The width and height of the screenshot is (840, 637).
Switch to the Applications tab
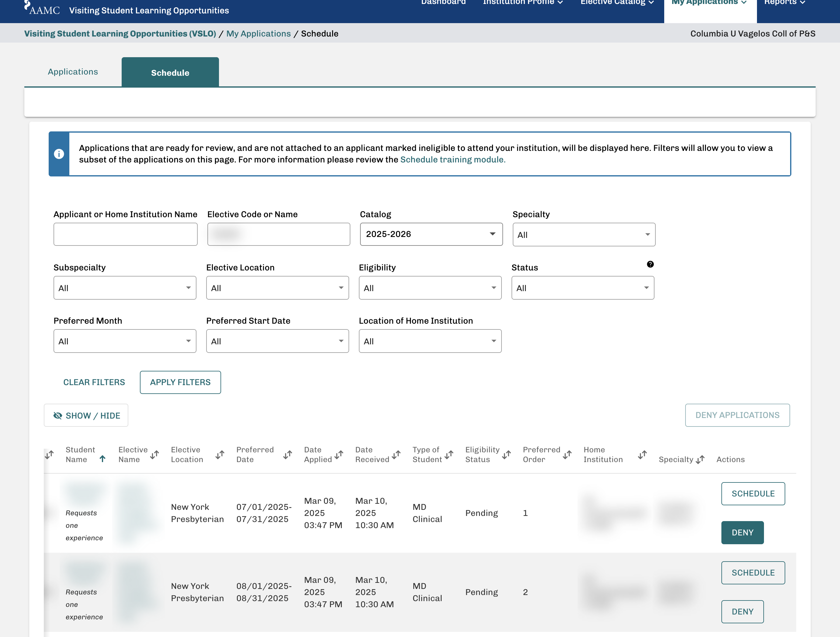(x=73, y=72)
